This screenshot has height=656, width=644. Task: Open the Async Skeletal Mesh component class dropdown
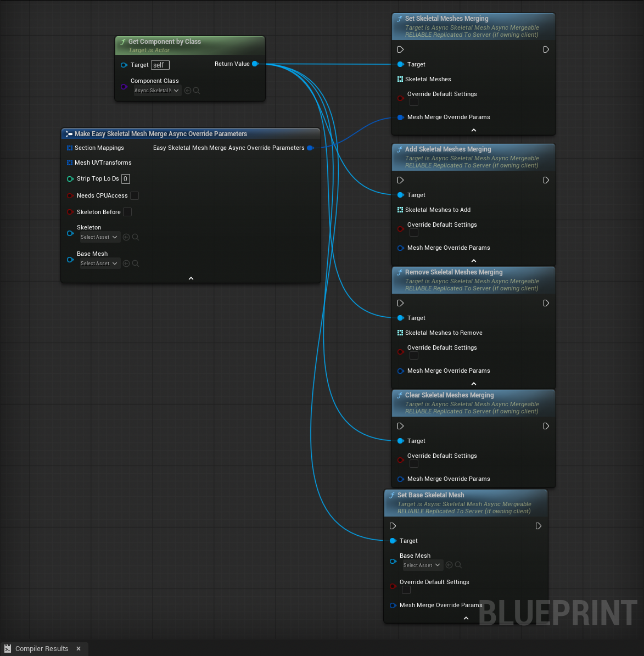157,90
